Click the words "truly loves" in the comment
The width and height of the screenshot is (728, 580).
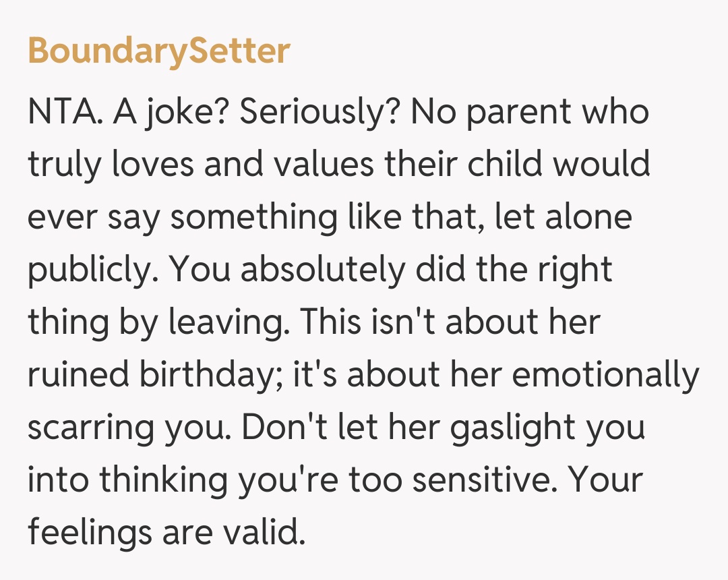tap(112, 165)
